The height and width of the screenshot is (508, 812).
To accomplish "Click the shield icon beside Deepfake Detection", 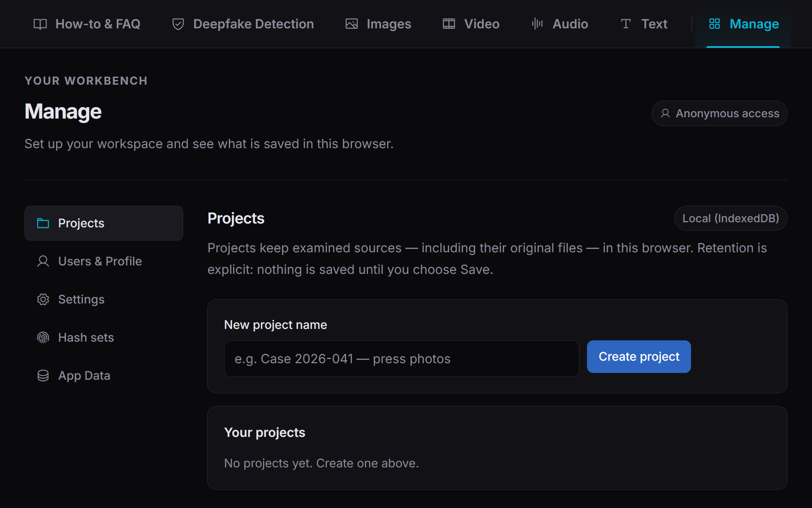I will [x=178, y=24].
